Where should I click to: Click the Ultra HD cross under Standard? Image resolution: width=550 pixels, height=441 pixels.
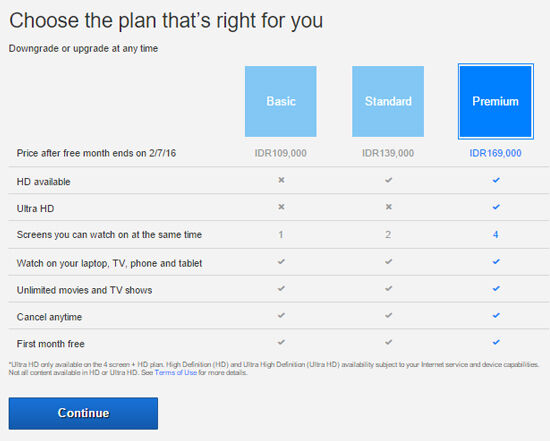click(389, 207)
